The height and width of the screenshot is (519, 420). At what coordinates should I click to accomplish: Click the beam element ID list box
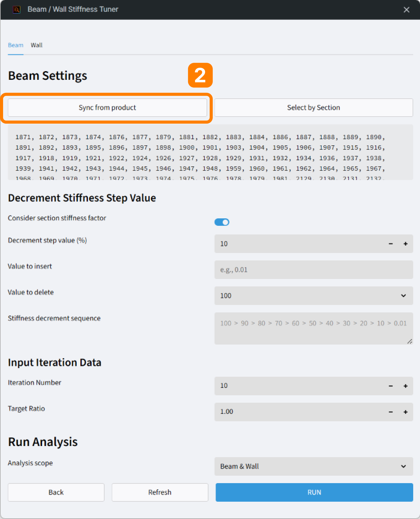pos(210,152)
